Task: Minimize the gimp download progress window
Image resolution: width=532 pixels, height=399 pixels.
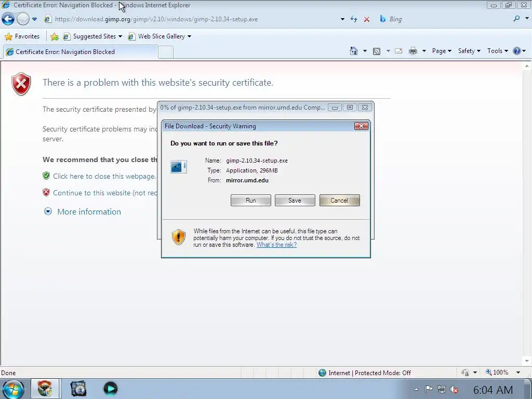Action: [x=335, y=108]
